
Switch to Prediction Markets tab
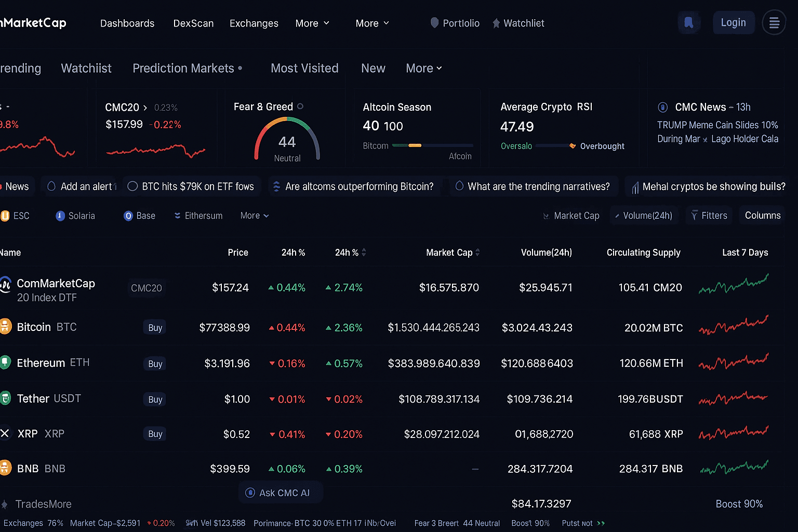183,68
